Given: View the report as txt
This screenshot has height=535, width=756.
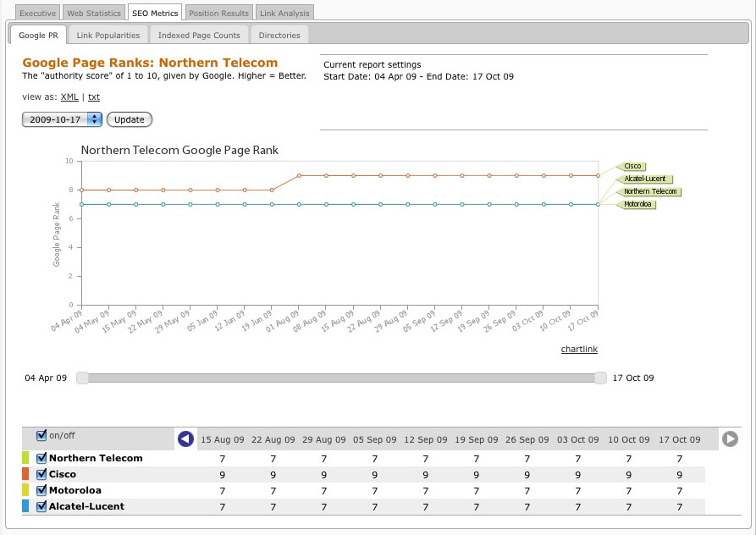Looking at the screenshot, I should [x=93, y=97].
